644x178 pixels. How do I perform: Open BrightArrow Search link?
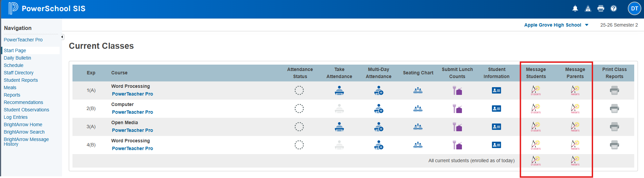coord(24,132)
